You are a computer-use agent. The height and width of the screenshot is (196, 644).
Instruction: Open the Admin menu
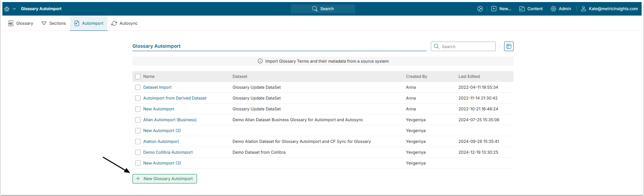(x=561, y=9)
